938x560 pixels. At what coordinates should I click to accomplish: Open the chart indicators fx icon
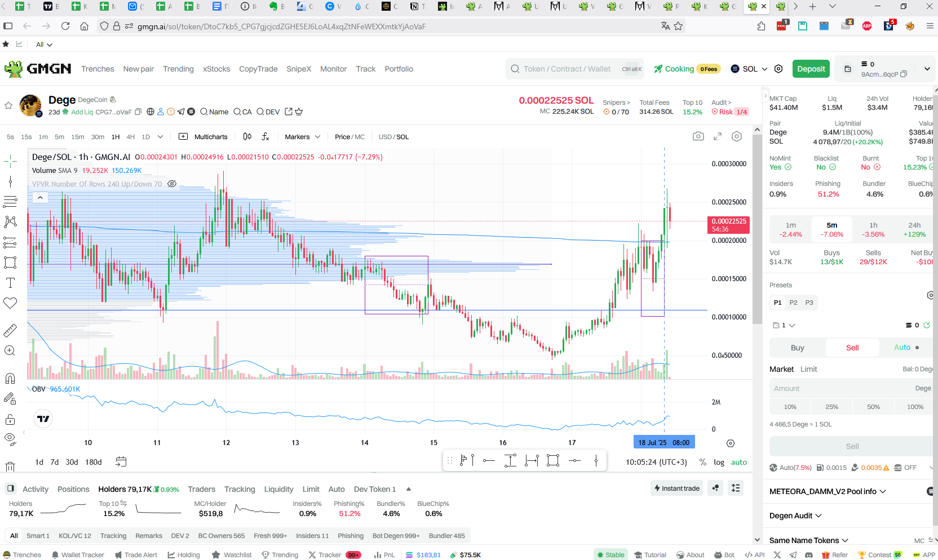click(266, 136)
